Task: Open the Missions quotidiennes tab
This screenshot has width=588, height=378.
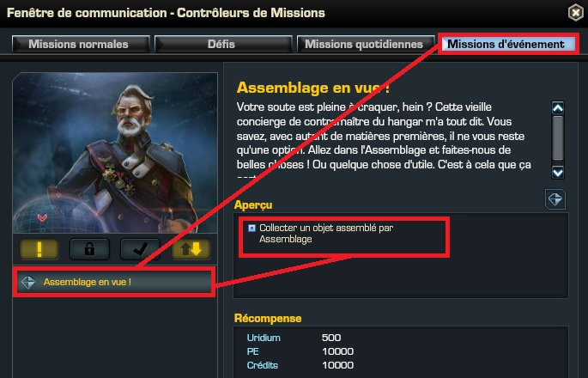Action: (x=366, y=44)
